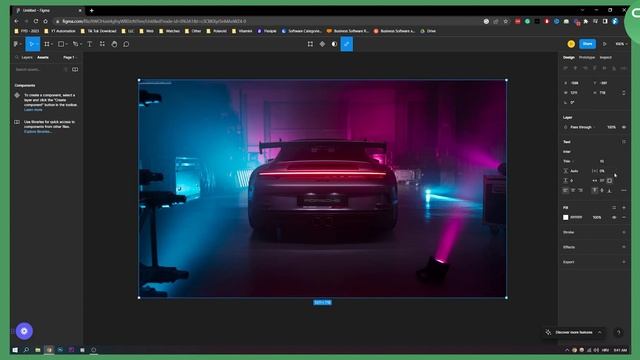Click the W width field
The image size is (640, 360).
576,93
